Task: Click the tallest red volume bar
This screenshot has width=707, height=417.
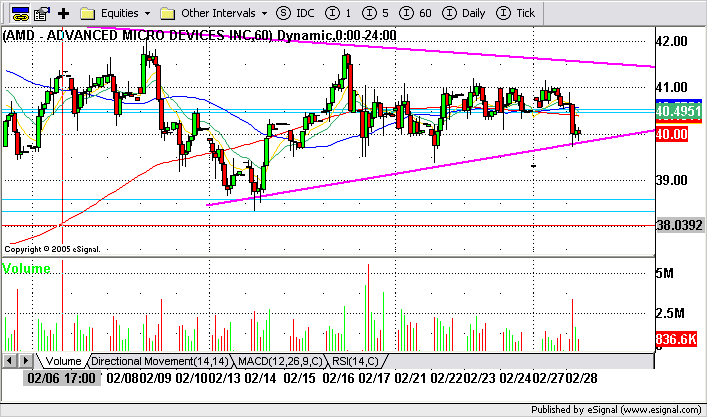Action: coord(368,307)
